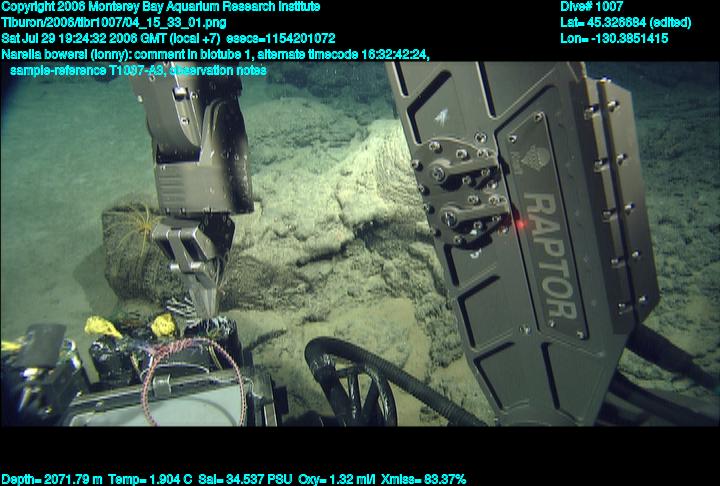Select the Tiburon image file path text
The width and height of the screenshot is (720, 486).
click(x=112, y=22)
